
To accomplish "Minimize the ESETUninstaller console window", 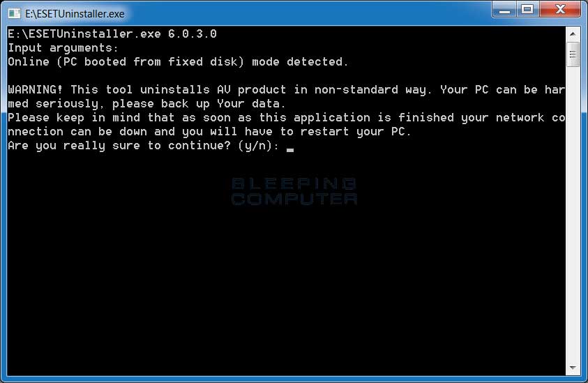I will tap(505, 9).
